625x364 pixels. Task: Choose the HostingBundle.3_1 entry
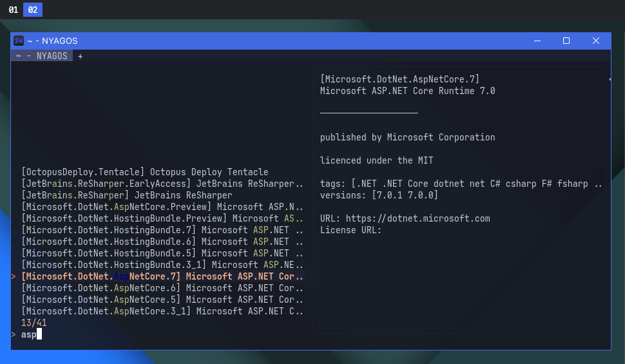161,265
